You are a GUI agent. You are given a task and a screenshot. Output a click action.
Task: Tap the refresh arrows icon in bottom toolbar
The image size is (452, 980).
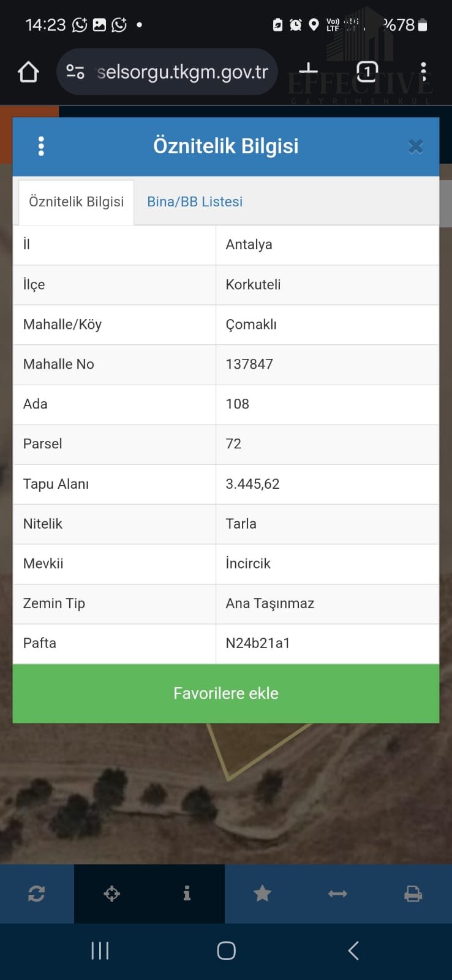click(x=37, y=894)
